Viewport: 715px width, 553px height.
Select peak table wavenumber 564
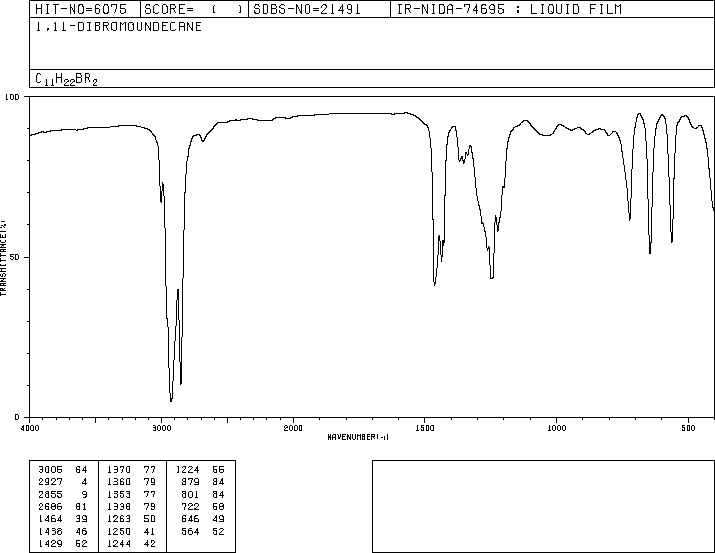coord(190,531)
